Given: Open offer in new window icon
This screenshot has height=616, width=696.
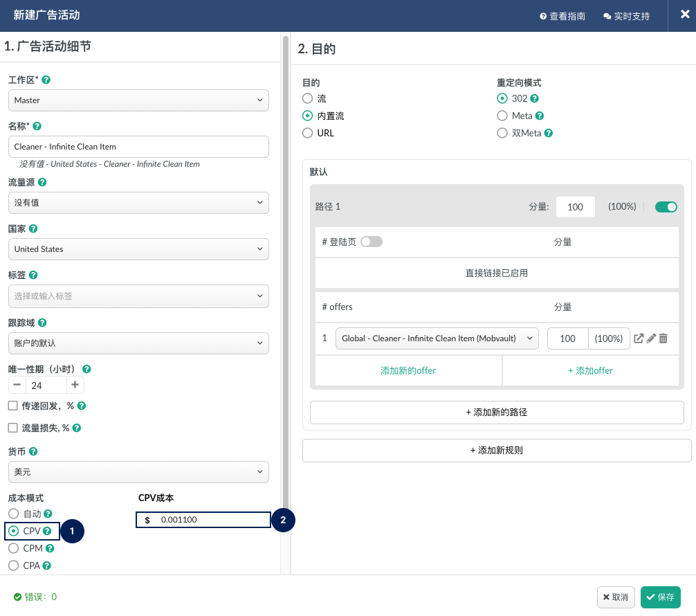Looking at the screenshot, I should tap(639, 338).
